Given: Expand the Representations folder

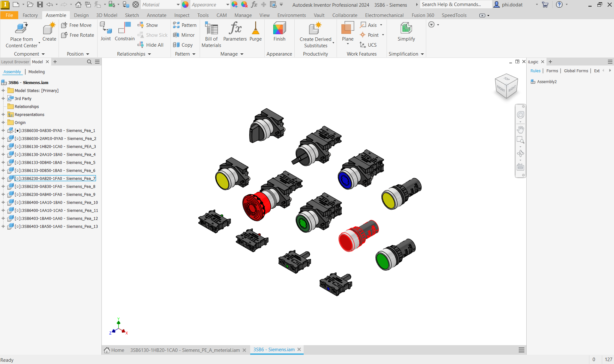Looking at the screenshot, I should coord(3,115).
